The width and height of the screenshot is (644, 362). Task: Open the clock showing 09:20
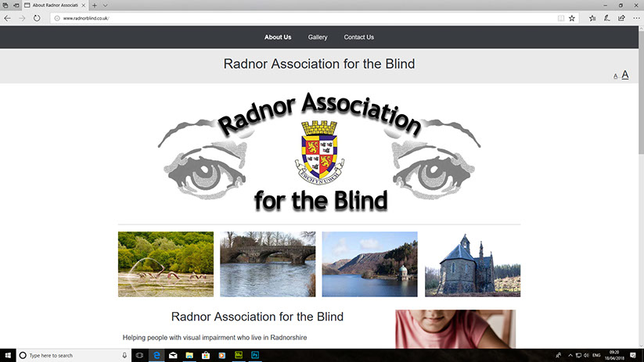pos(614,356)
